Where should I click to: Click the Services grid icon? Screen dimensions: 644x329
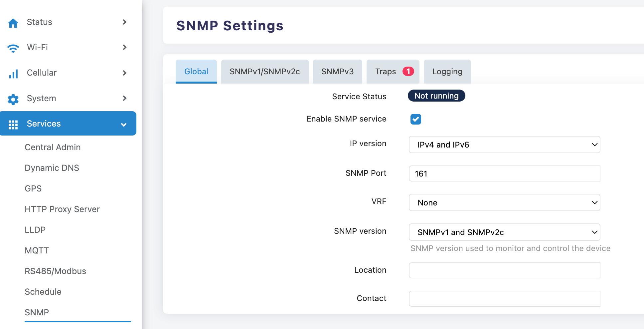click(13, 125)
